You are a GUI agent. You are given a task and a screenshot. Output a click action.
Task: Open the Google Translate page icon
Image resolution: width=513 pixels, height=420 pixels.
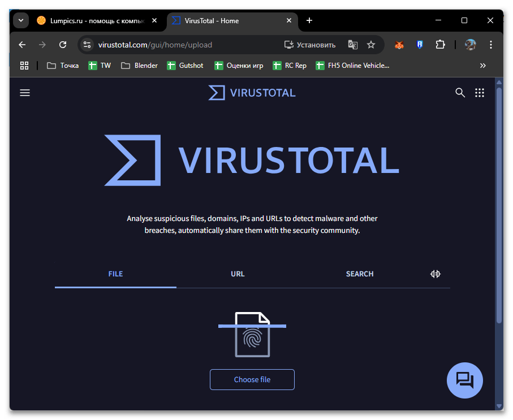(x=353, y=45)
